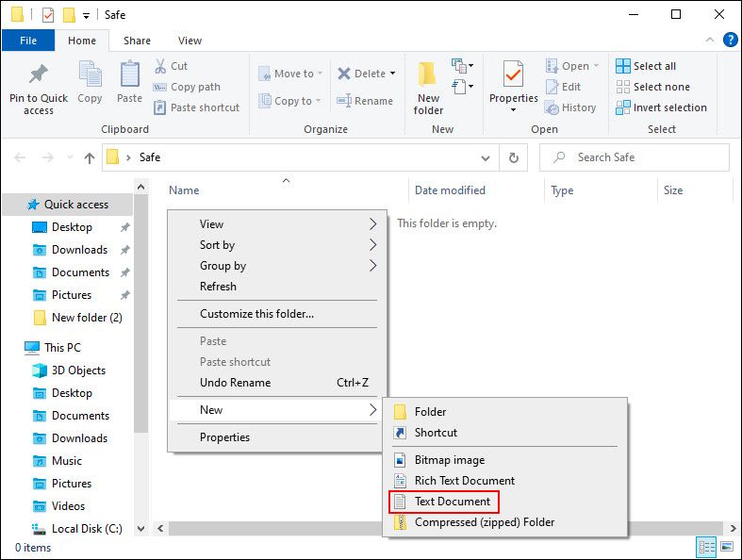Click the Type column header
Image resolution: width=742 pixels, height=560 pixels.
pos(562,190)
